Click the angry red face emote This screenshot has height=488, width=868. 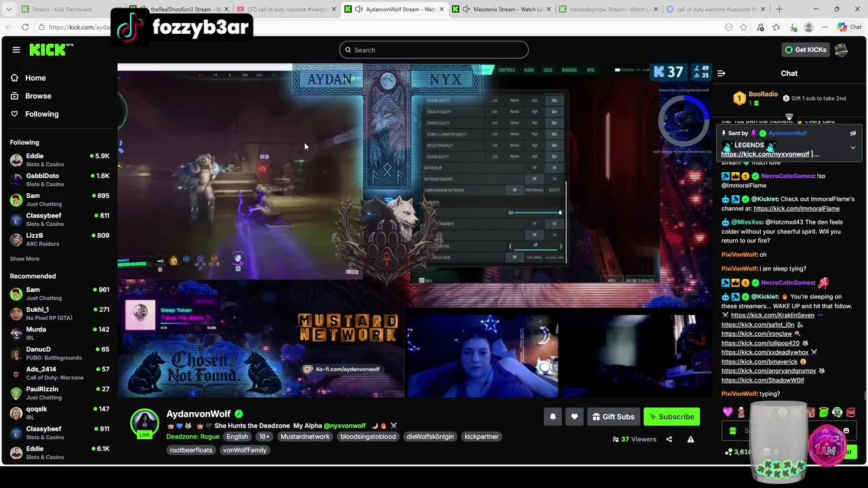pyautogui.click(x=851, y=412)
